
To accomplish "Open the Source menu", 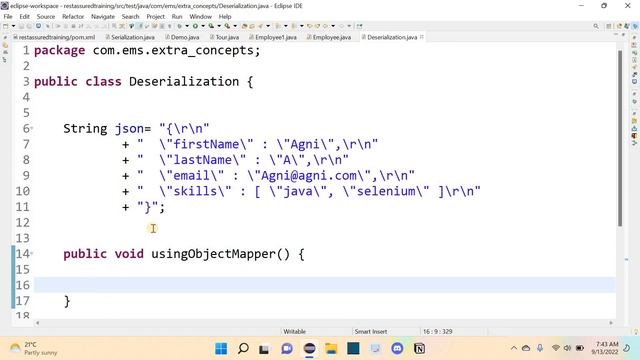I will pos(46,16).
